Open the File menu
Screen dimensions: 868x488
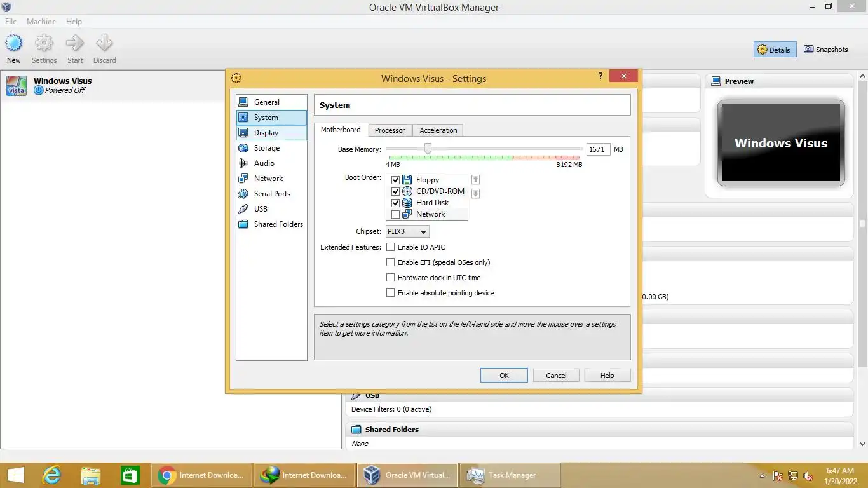coord(11,21)
